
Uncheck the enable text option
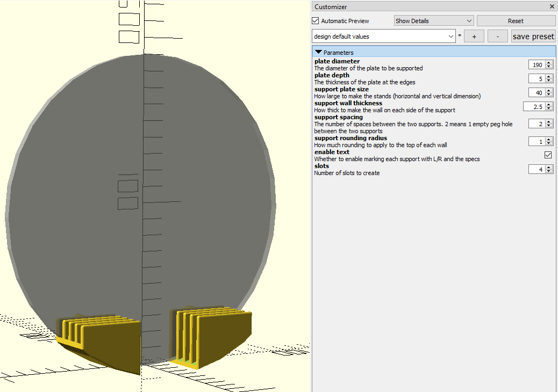point(548,155)
